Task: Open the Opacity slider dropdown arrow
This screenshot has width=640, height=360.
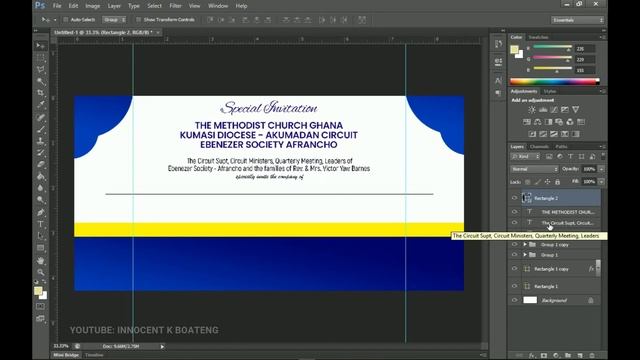Action: point(601,169)
